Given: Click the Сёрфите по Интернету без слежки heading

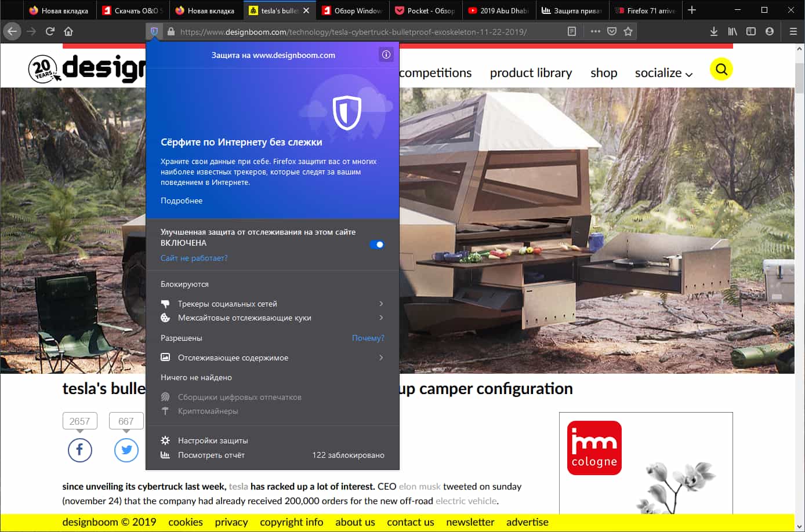Looking at the screenshot, I should (x=241, y=142).
